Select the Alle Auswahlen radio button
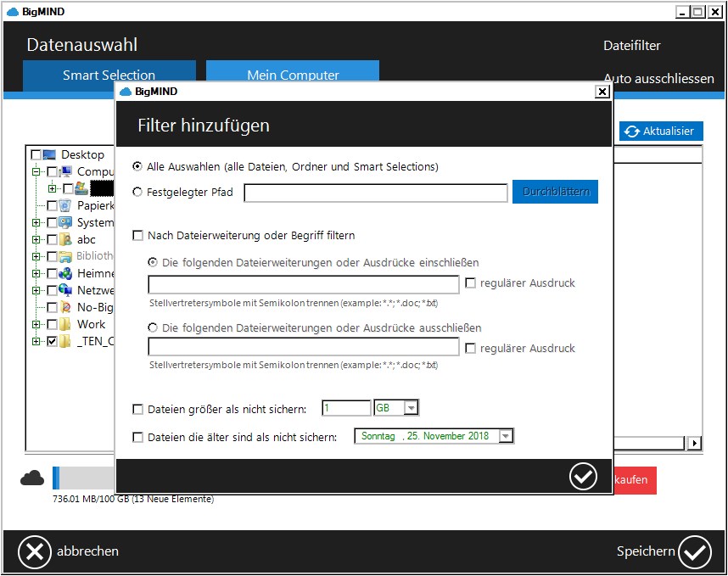 (137, 166)
